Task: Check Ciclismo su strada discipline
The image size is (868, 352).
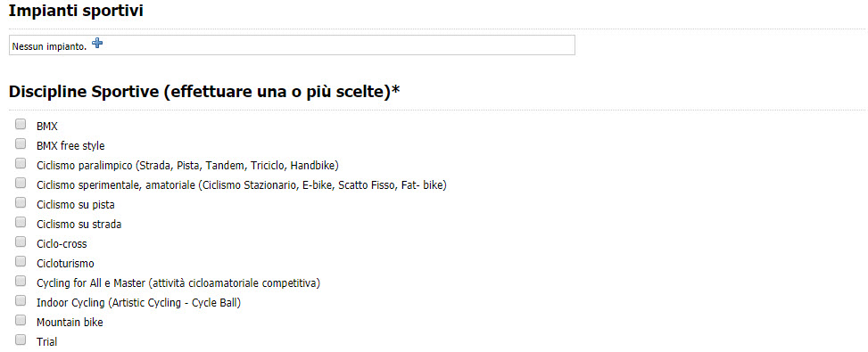Action: pyautogui.click(x=21, y=222)
